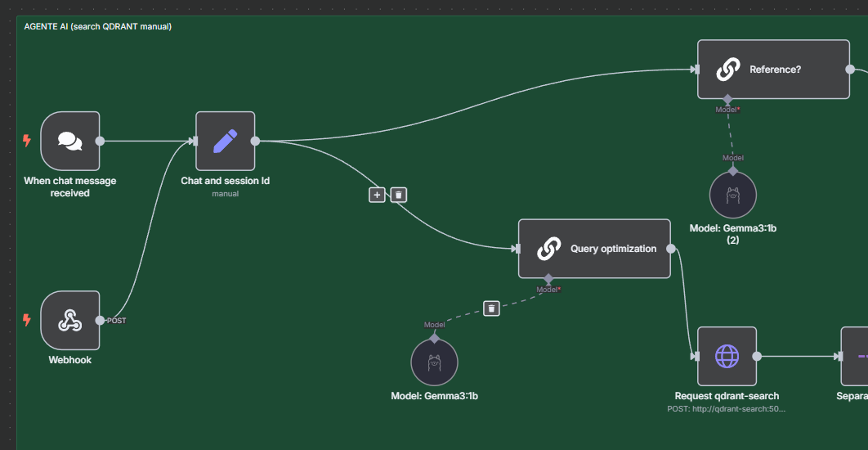Select the 'Reference?' chain node
The width and height of the screenshot is (868, 450).
[773, 70]
